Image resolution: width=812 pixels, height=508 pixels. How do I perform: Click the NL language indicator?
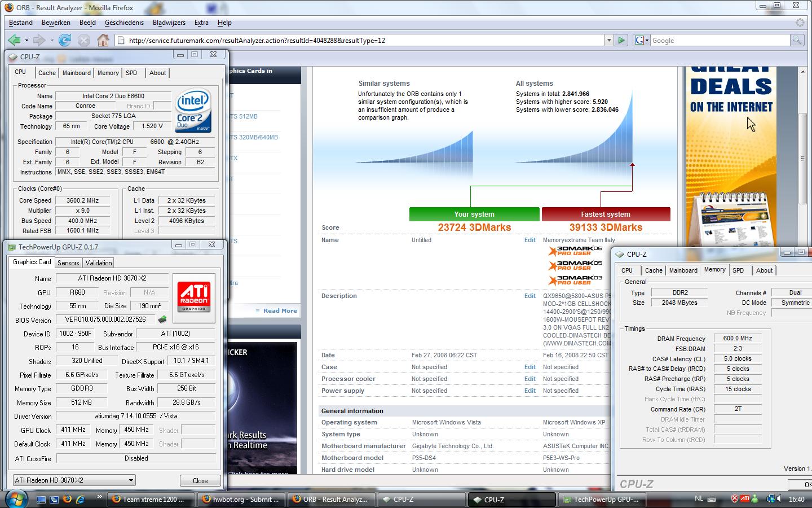pyautogui.click(x=699, y=498)
